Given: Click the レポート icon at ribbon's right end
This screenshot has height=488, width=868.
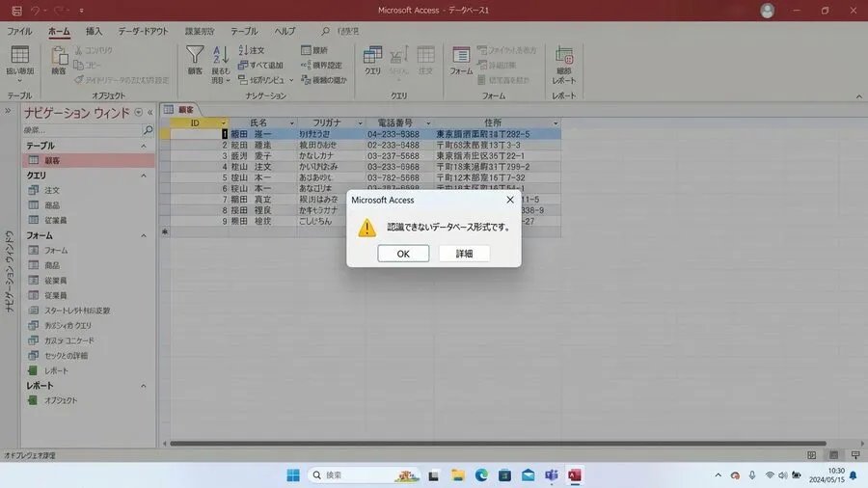Looking at the screenshot, I should tap(563, 55).
